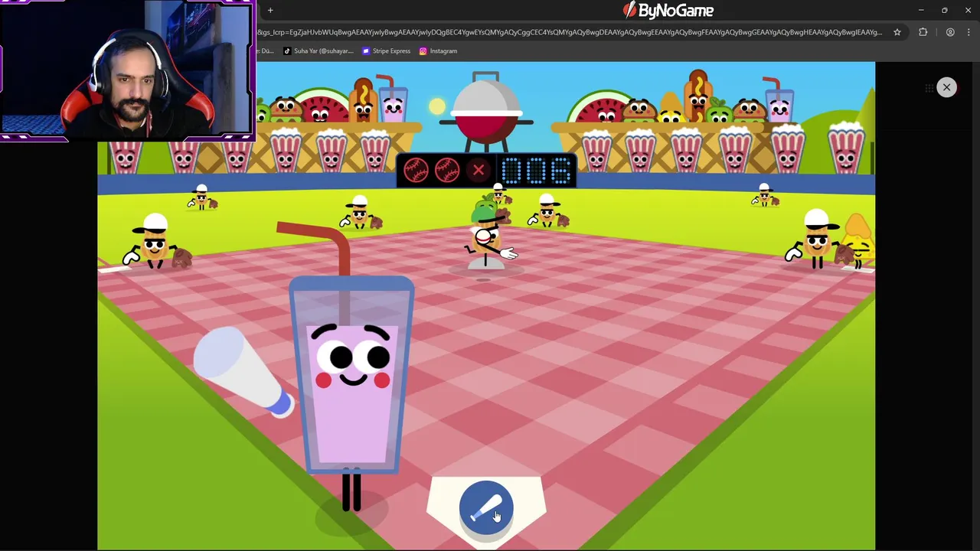
Task: Swing the bat with the blue button
Action: [x=486, y=507]
